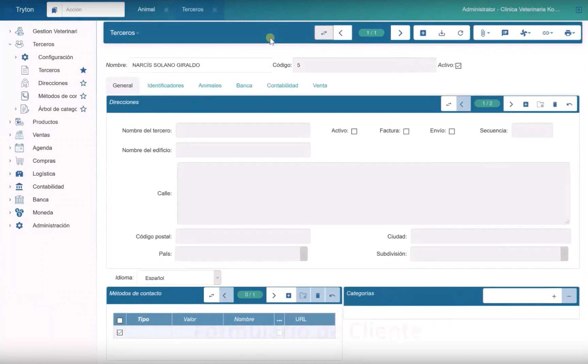Viewport: 588px width, 364px height.
Task: Enable the Factura checkbox
Action: click(406, 131)
